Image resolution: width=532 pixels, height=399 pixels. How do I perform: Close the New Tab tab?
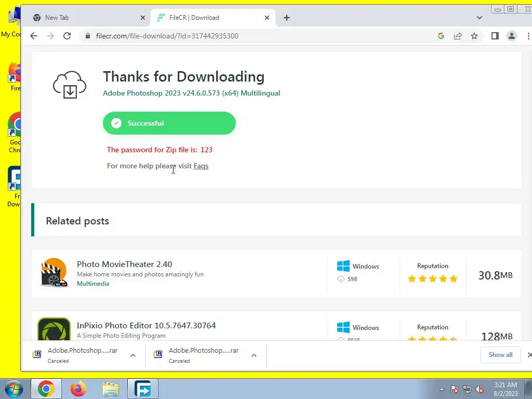tap(143, 18)
